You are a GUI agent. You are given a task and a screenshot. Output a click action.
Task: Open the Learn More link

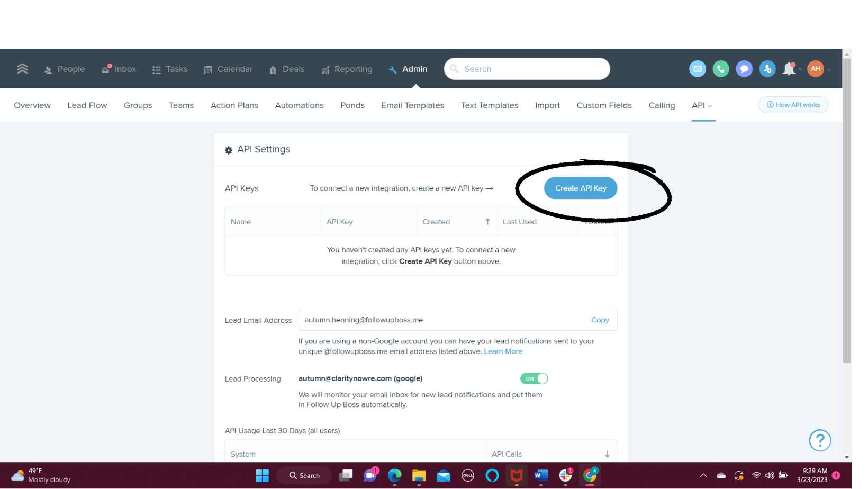pos(503,351)
